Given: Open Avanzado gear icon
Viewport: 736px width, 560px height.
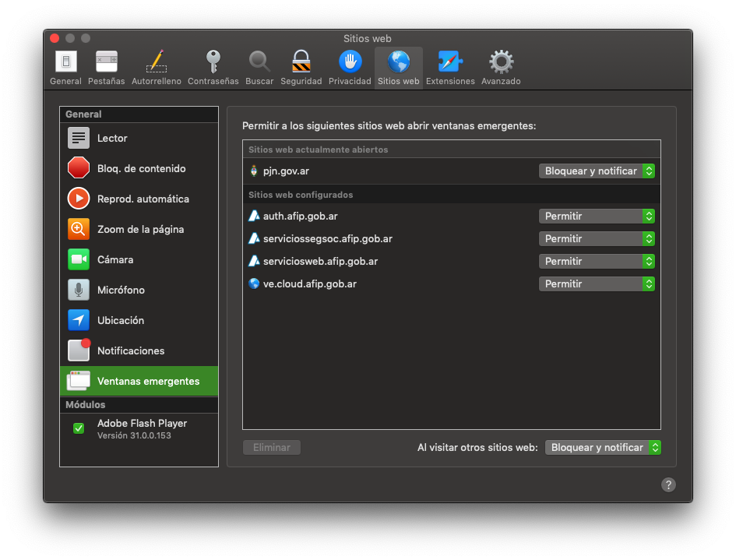Looking at the screenshot, I should pos(501,62).
